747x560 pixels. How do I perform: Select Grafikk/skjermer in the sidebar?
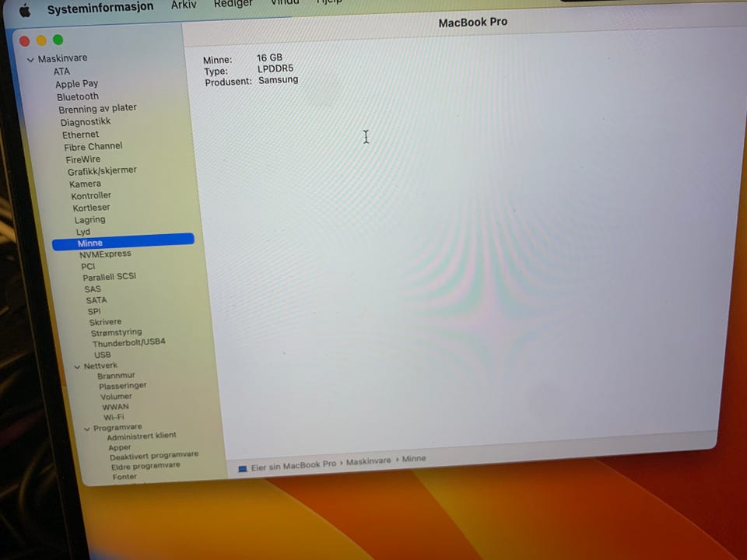tap(102, 170)
